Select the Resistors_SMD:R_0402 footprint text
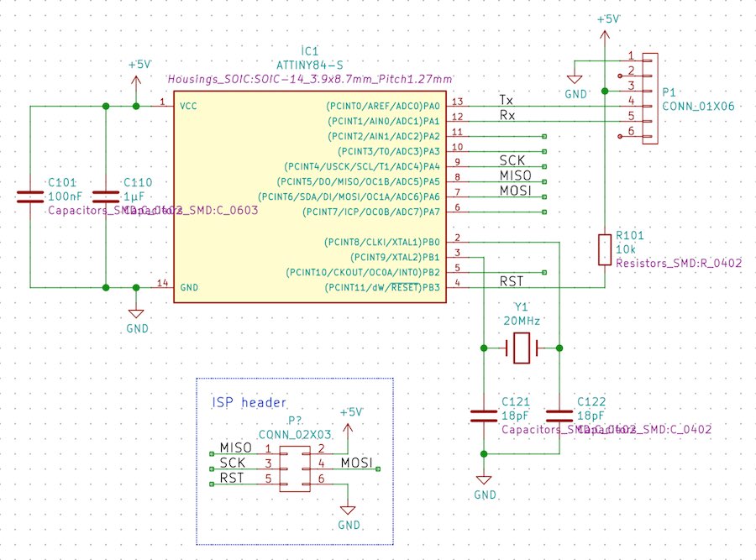The height and width of the screenshot is (560, 756). click(679, 263)
